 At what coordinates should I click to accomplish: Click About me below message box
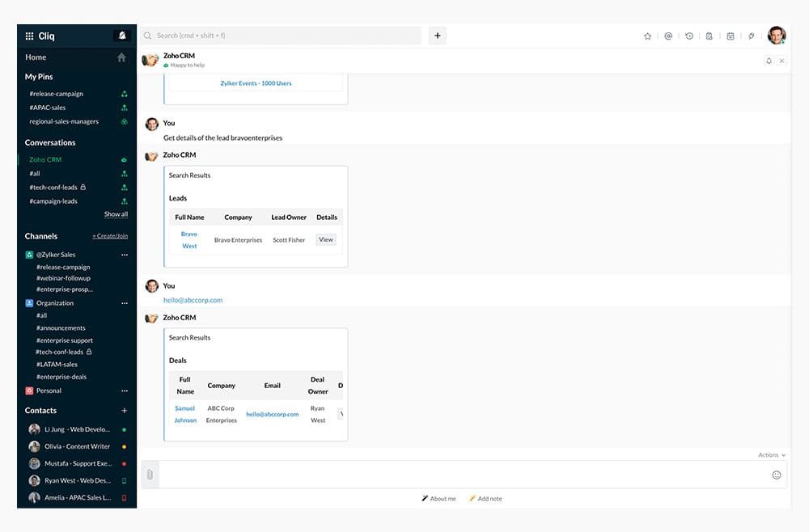(439, 499)
